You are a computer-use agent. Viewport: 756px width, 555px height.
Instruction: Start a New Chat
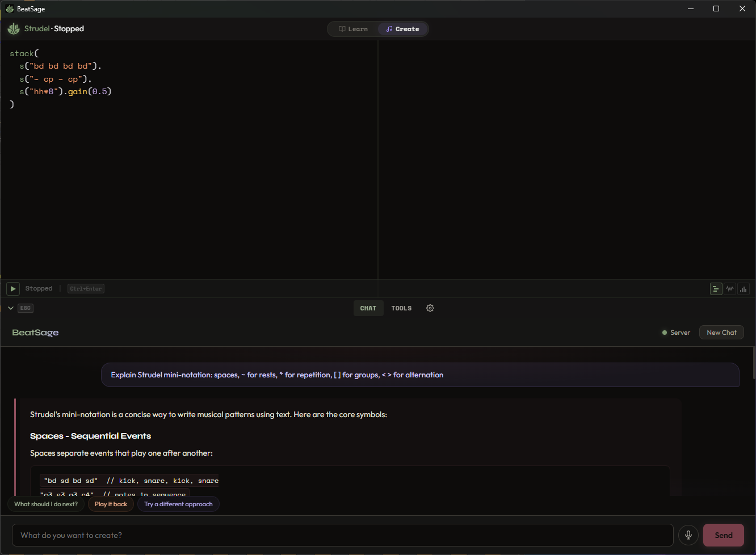(x=721, y=333)
